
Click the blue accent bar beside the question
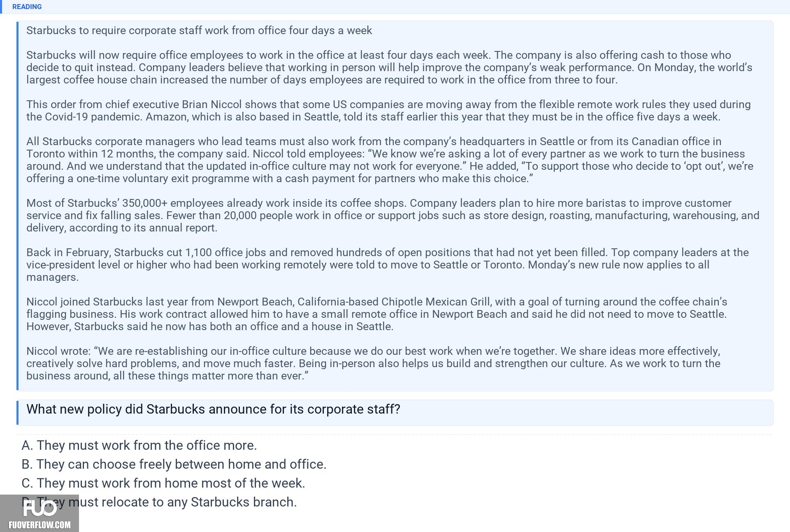click(x=17, y=412)
